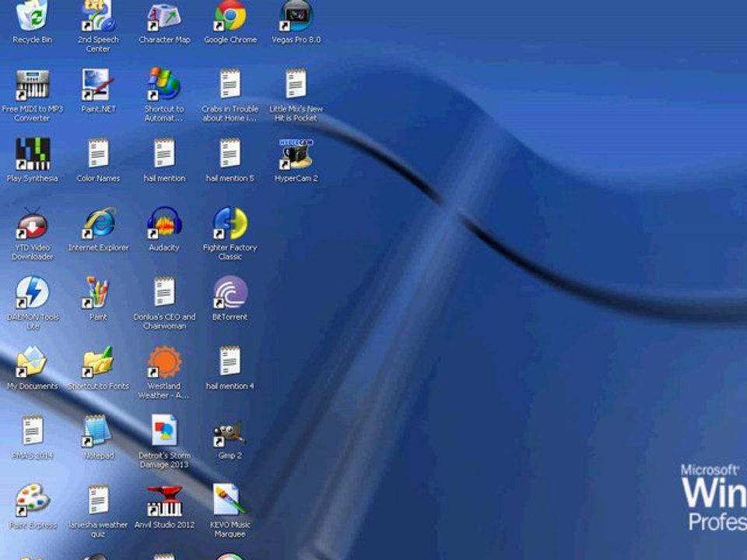The width and height of the screenshot is (747, 560).
Task: Select the 'hail mention 5' text file
Action: coord(230,154)
